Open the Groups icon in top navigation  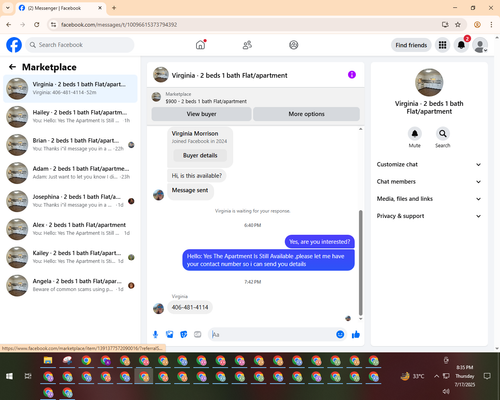click(294, 45)
